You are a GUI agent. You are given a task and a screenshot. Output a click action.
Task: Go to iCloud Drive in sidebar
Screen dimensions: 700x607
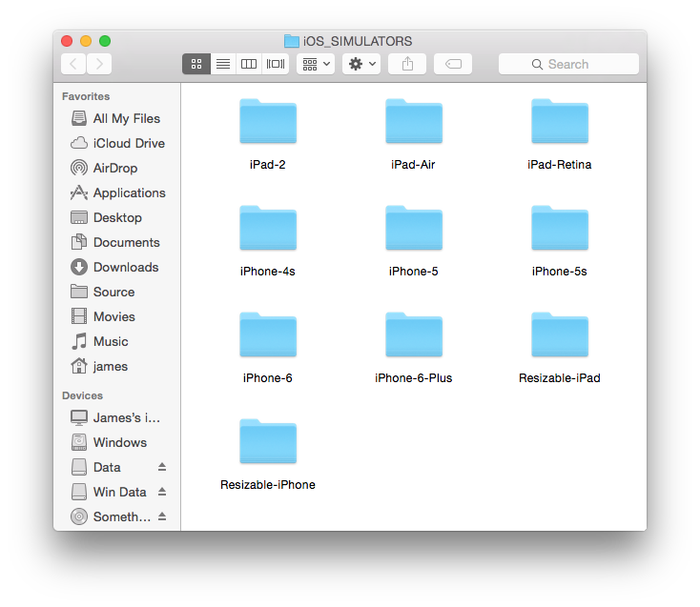tap(117, 143)
